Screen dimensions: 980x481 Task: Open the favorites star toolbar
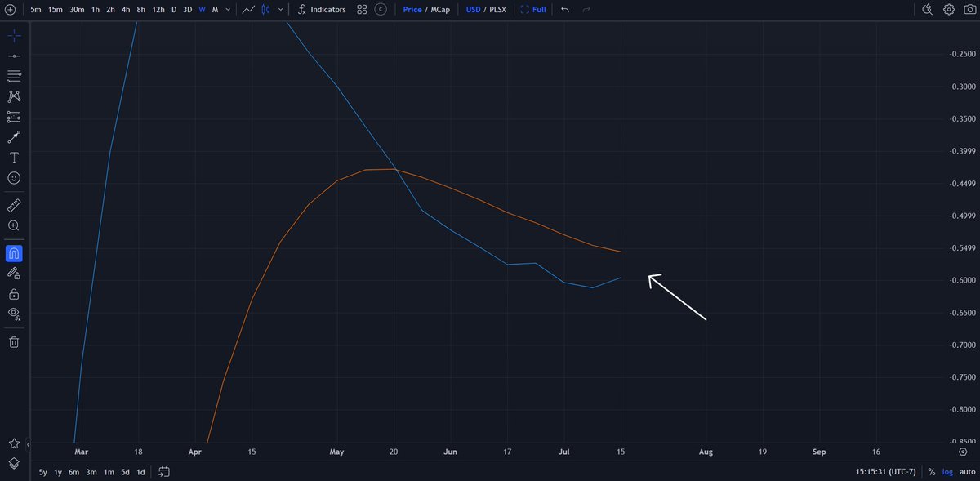pos(14,443)
